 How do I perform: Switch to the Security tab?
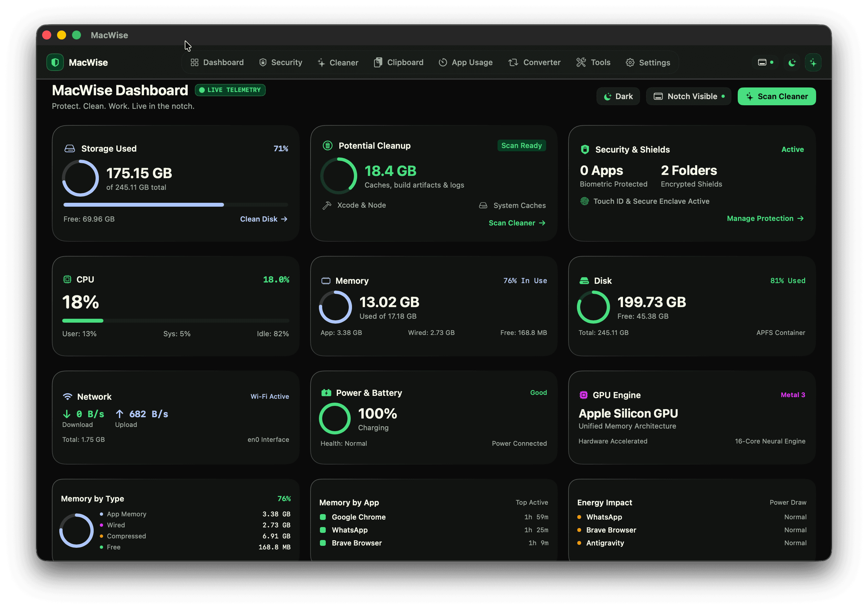point(280,62)
